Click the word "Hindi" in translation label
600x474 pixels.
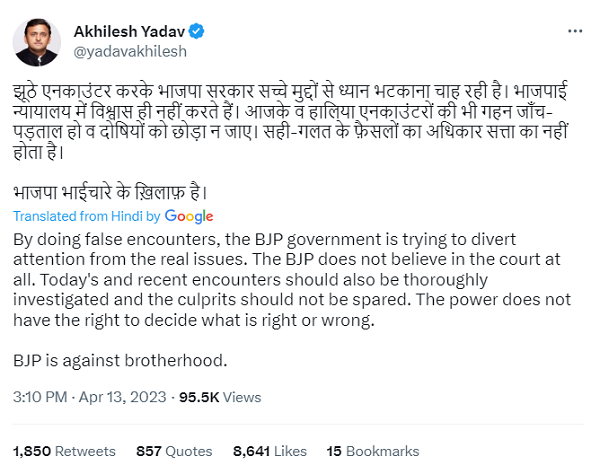[125, 216]
